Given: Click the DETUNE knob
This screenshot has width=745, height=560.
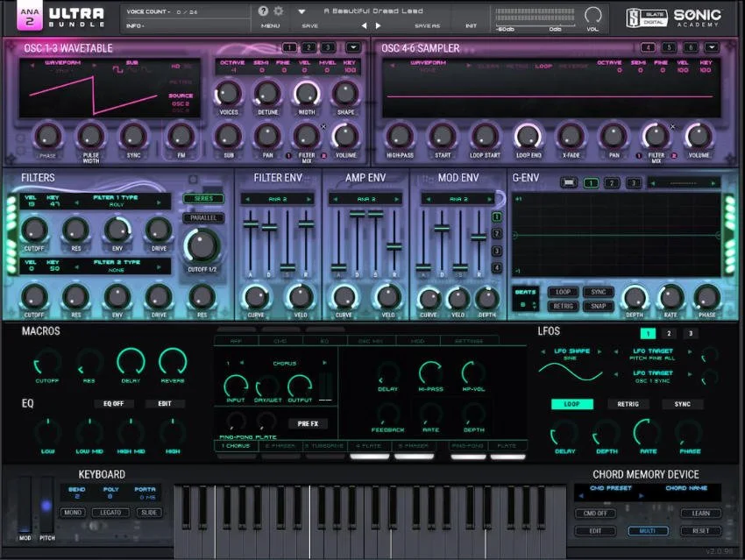Looking at the screenshot, I should coord(267,94).
